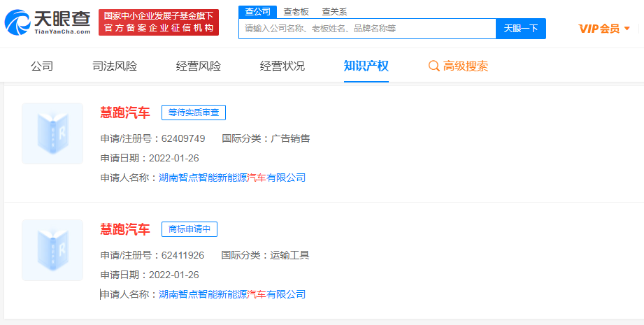Click the TianYanCha logo
The image size is (644, 325).
[48, 22]
